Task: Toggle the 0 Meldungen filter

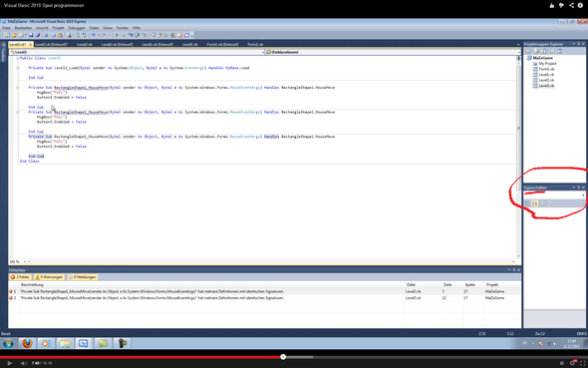Action: [82, 277]
